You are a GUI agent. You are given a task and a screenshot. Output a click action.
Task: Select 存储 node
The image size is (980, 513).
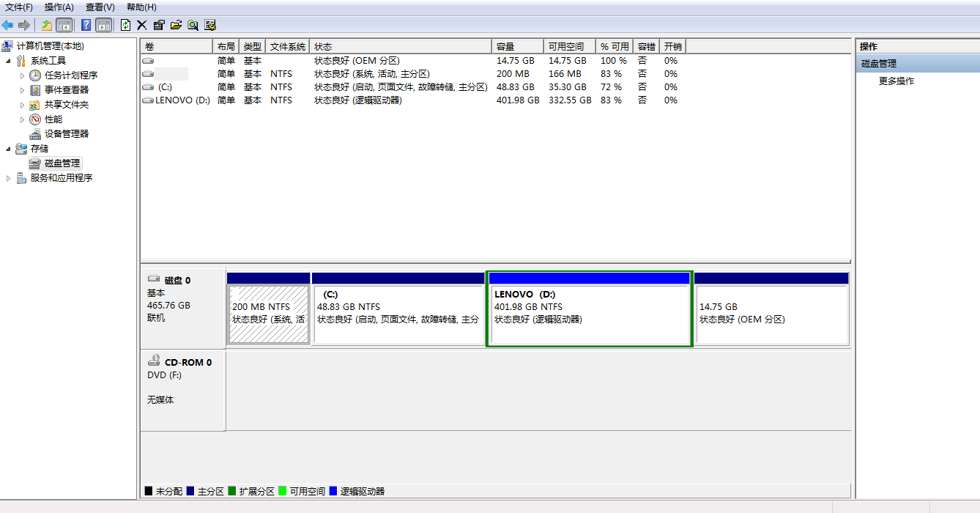[40, 149]
